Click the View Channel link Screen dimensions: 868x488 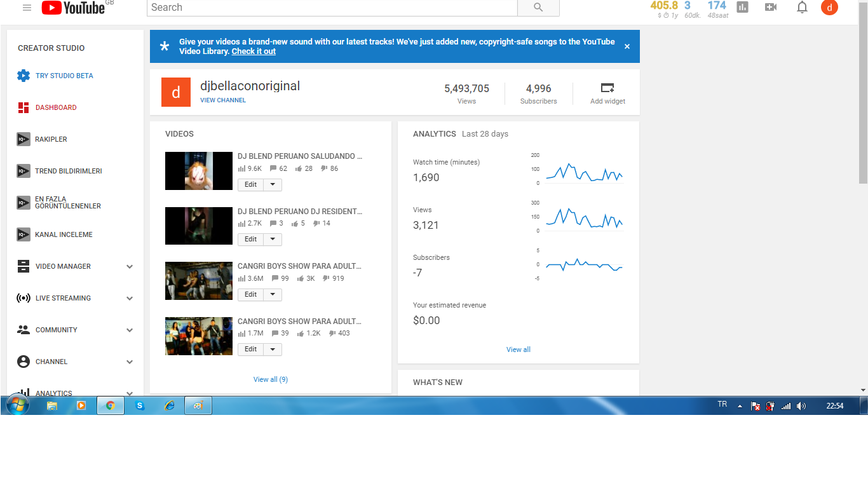tap(223, 100)
